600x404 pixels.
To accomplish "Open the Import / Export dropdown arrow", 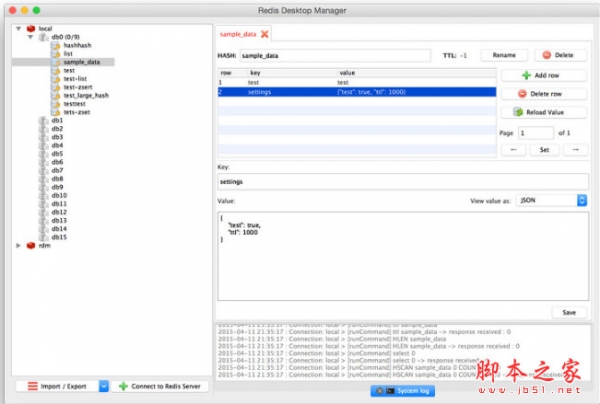I will click(x=104, y=386).
